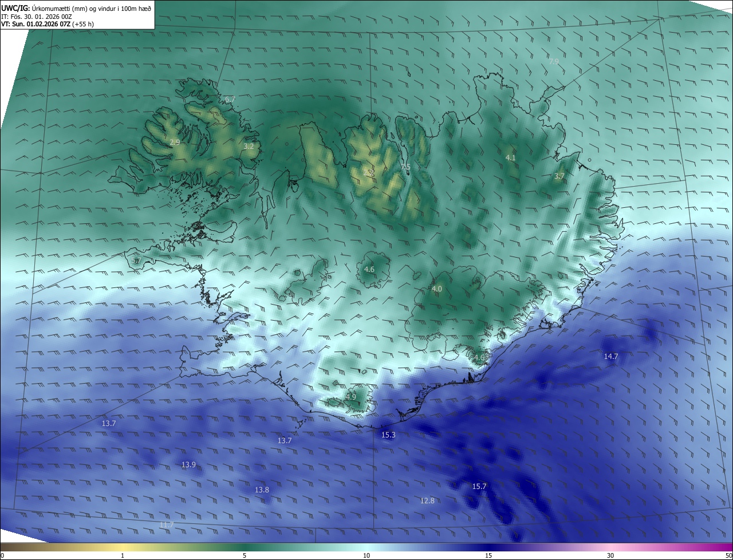Click the 4.0 value label
This screenshot has height=560, width=733.
tap(437, 289)
